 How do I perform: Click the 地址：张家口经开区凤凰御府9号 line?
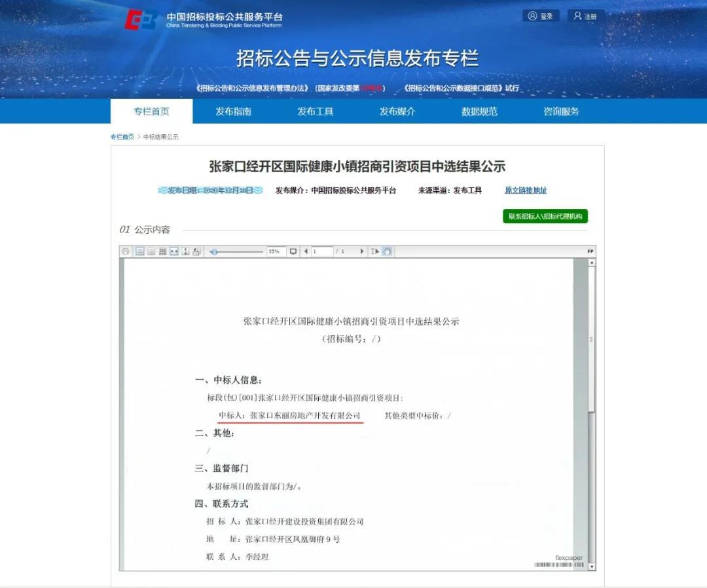(x=273, y=539)
